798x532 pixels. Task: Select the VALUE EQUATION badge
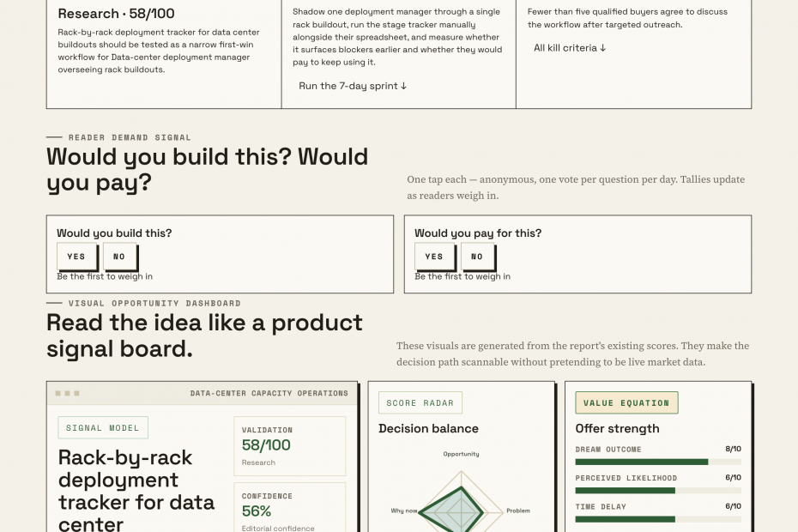(626, 402)
